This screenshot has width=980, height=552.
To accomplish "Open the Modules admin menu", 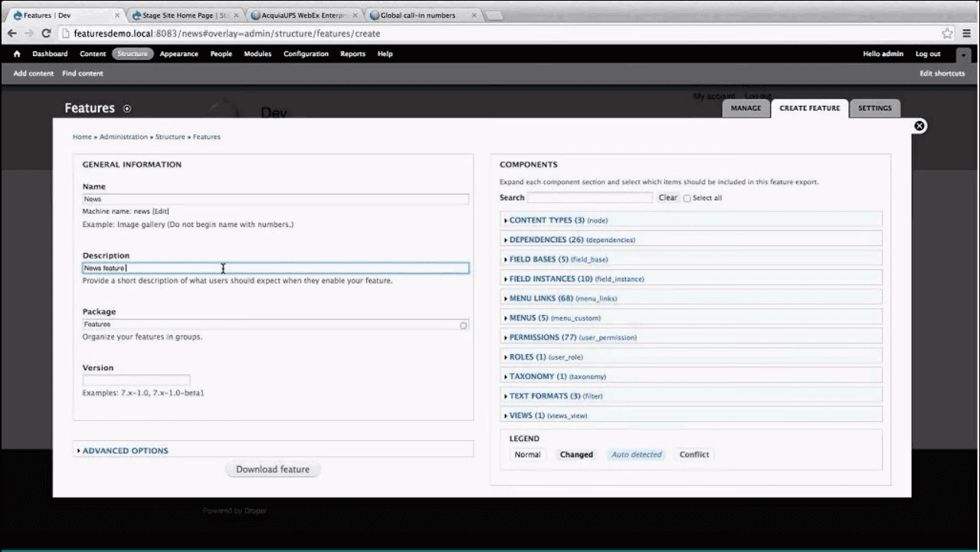I will (257, 54).
